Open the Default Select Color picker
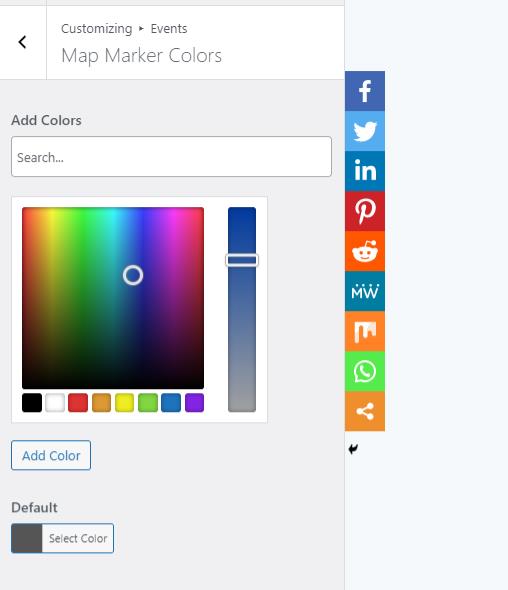Screen dimensions: 508x590 62,538
